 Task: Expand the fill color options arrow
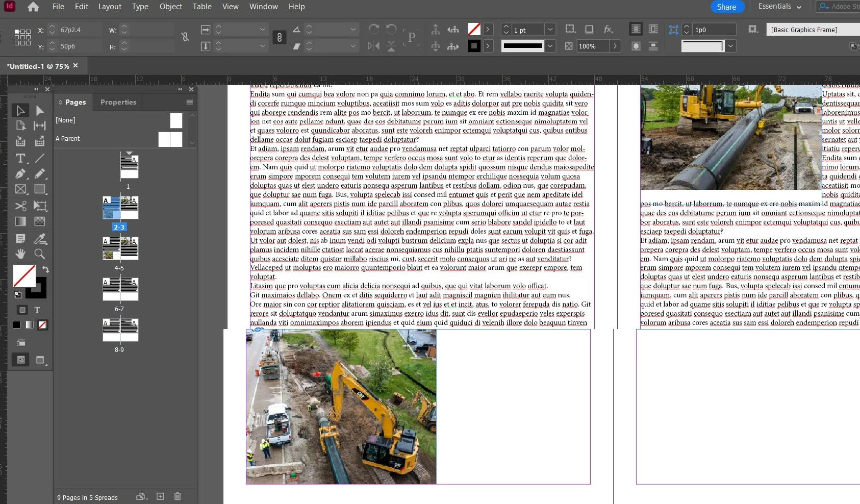[488, 30]
